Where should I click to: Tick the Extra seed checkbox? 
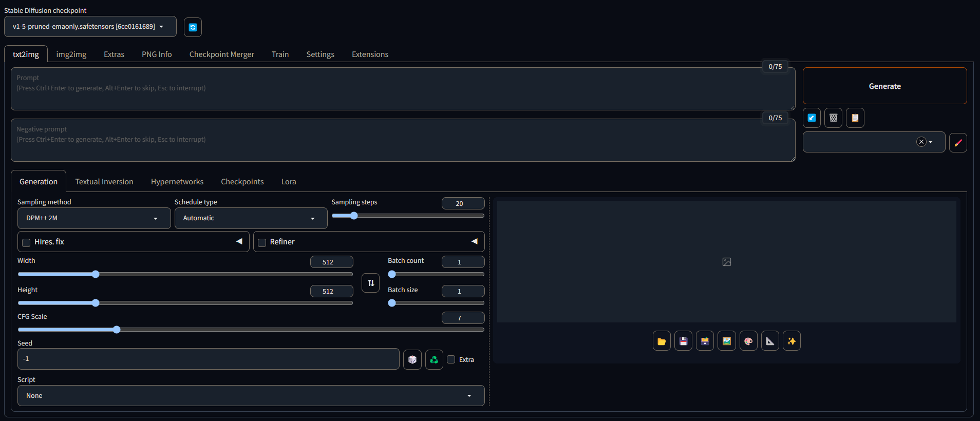(451, 359)
